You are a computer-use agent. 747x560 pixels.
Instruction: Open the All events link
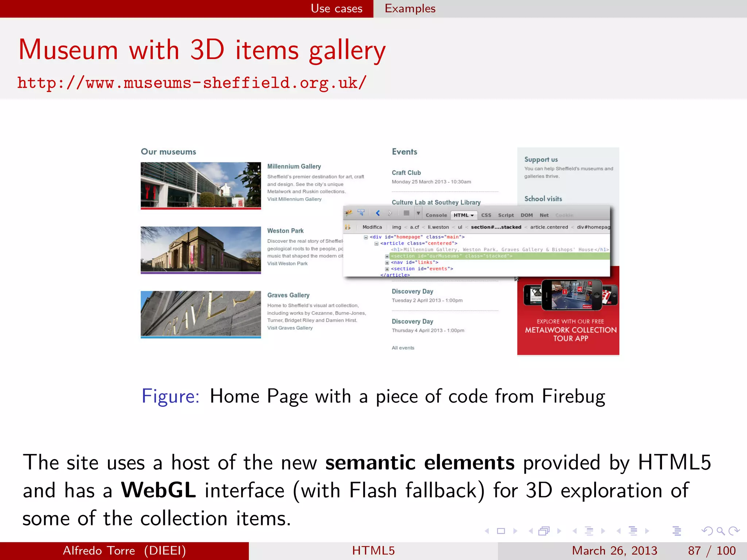(403, 348)
